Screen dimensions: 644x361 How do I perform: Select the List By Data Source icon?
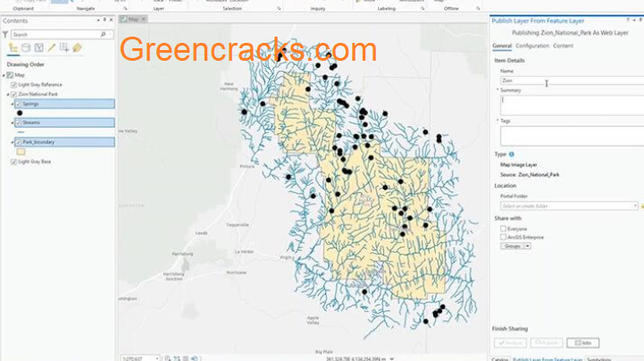[x=26, y=47]
